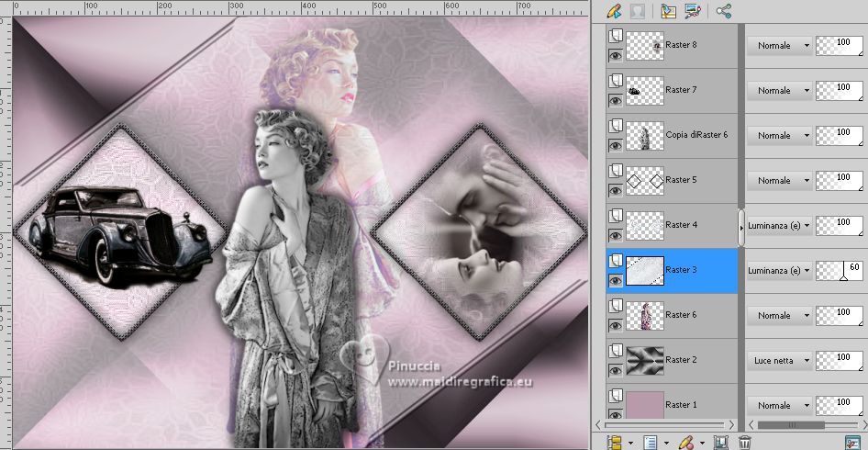Image resolution: width=868 pixels, height=450 pixels.
Task: Click the layer link icon on Raster 2
Action: coord(615,351)
